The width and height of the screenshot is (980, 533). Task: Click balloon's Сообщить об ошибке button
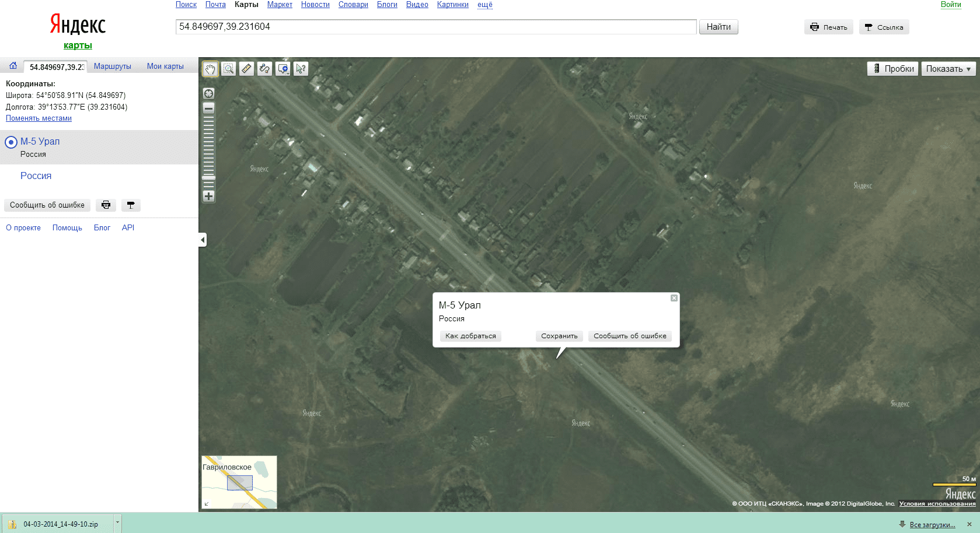point(630,336)
